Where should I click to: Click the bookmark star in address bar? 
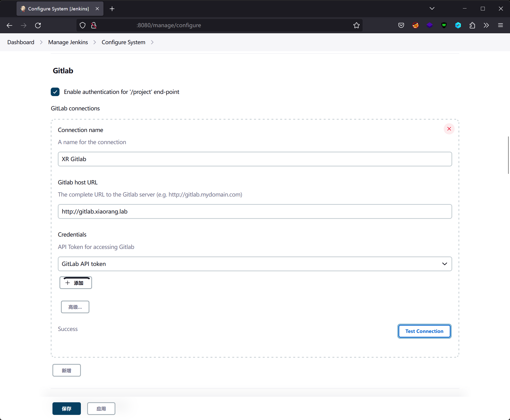[x=356, y=25]
